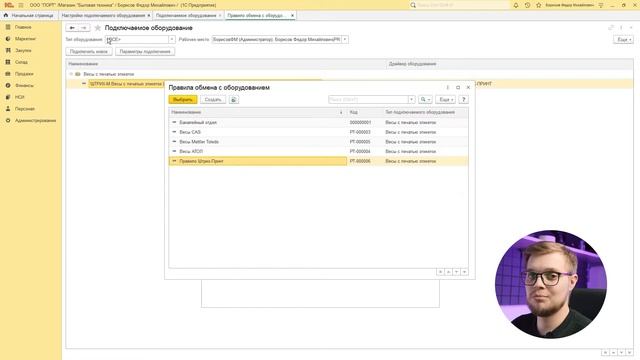Image resolution: width=640 pixels, height=360 pixels.
Task: Switch to the Правила обмена с оборудо... tab
Action: pyautogui.click(x=256, y=15)
